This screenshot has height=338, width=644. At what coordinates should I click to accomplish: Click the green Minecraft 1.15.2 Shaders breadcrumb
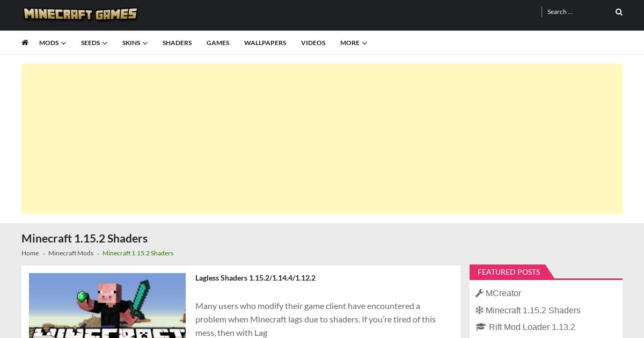click(138, 253)
